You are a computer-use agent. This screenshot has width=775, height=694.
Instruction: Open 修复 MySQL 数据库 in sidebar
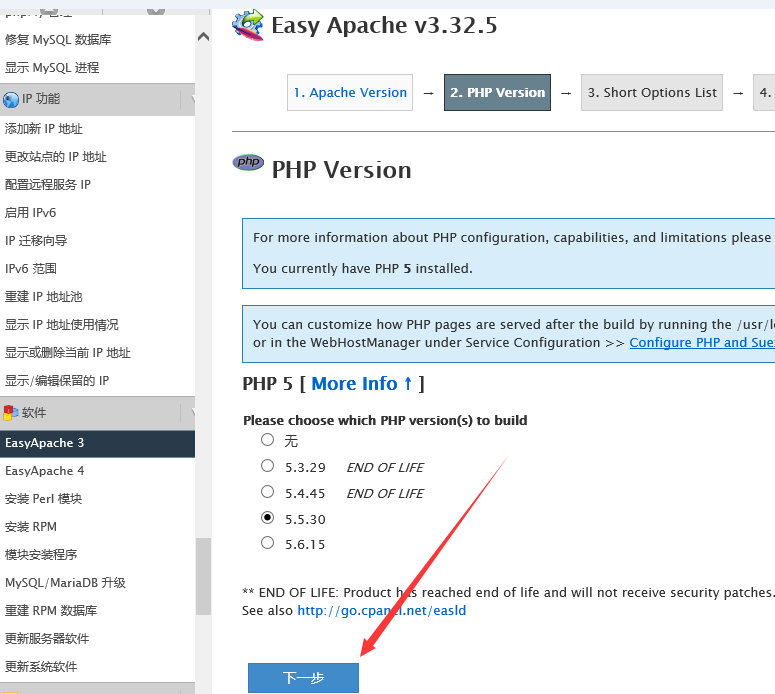(58, 40)
